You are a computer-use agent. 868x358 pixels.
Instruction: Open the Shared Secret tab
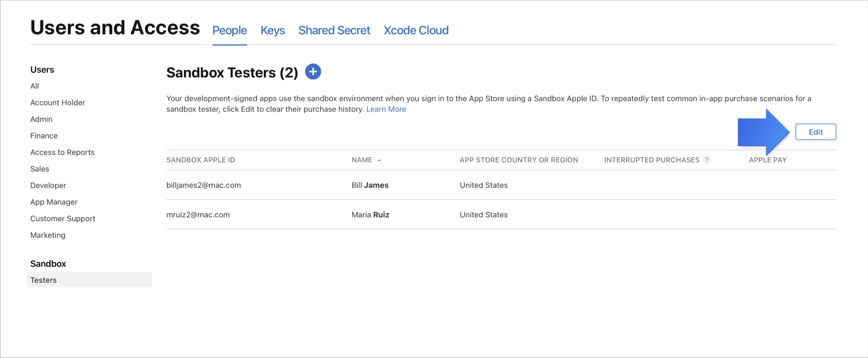click(x=334, y=31)
